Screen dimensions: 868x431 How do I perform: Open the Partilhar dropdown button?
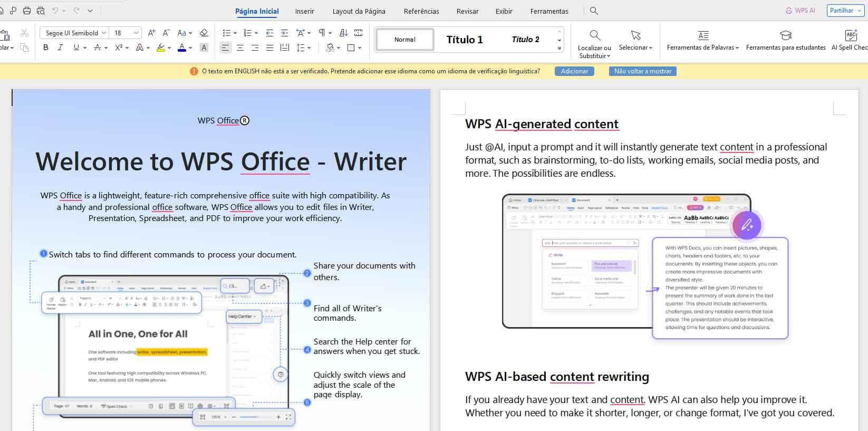845,11
